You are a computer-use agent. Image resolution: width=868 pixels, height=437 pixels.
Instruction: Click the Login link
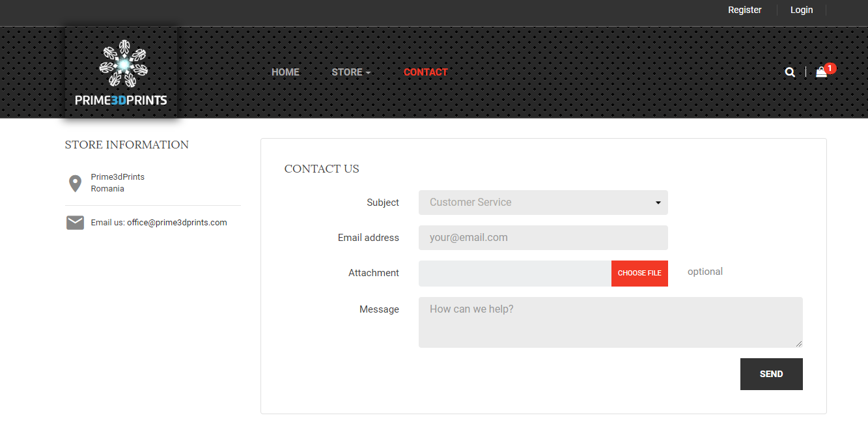pyautogui.click(x=802, y=10)
